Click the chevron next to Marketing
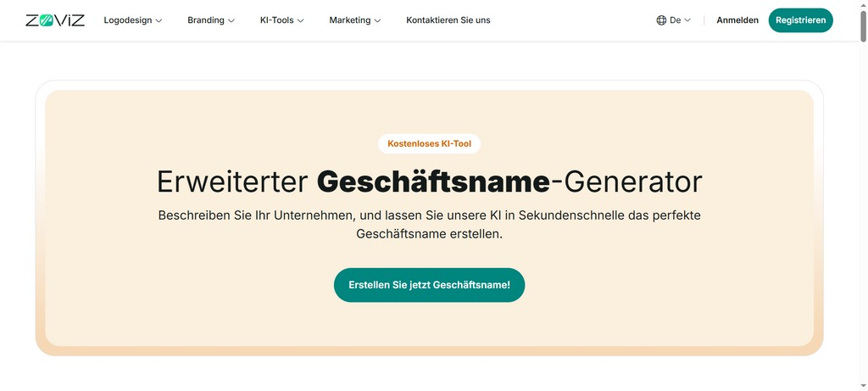The height and width of the screenshot is (391, 868). pos(378,20)
